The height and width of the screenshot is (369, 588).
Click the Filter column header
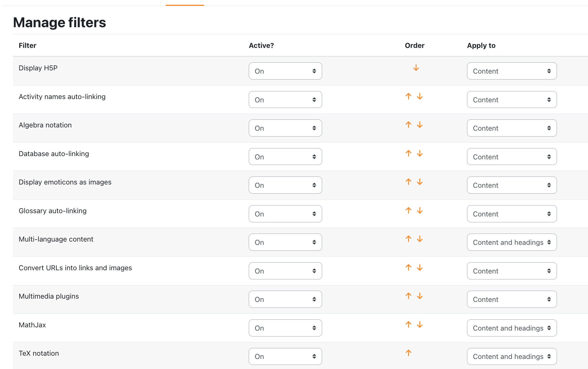click(x=28, y=46)
